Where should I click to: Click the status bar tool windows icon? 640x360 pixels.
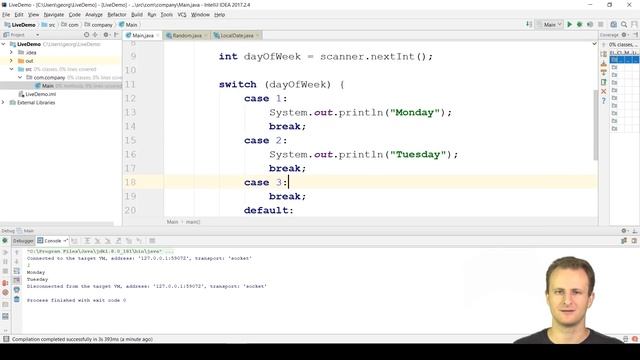6,339
